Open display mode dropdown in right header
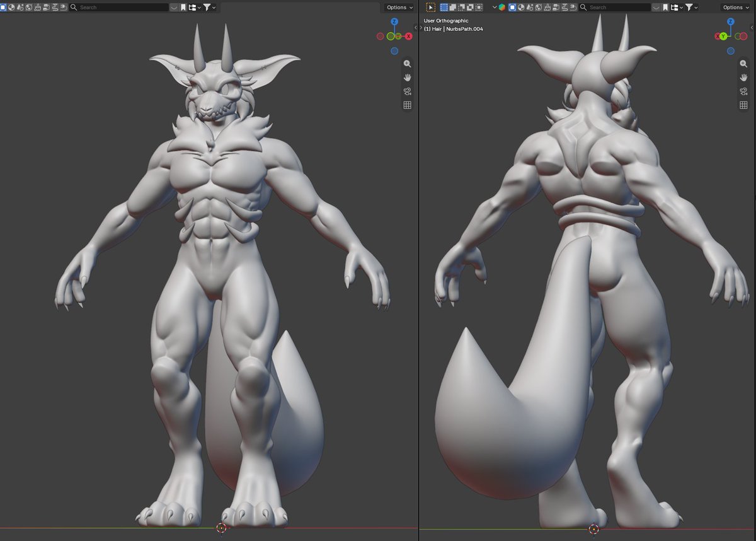Viewport: 756px width, 541px height. pyautogui.click(x=678, y=7)
